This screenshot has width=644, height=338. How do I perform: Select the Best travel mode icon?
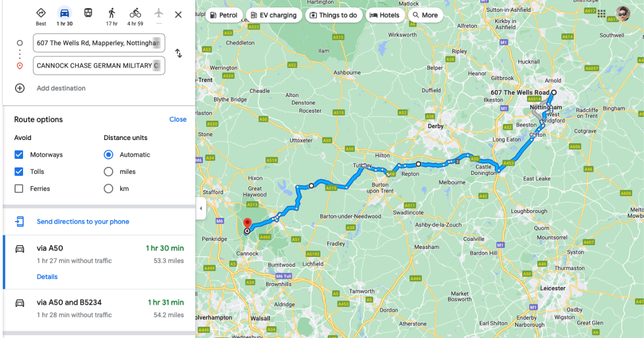click(41, 13)
